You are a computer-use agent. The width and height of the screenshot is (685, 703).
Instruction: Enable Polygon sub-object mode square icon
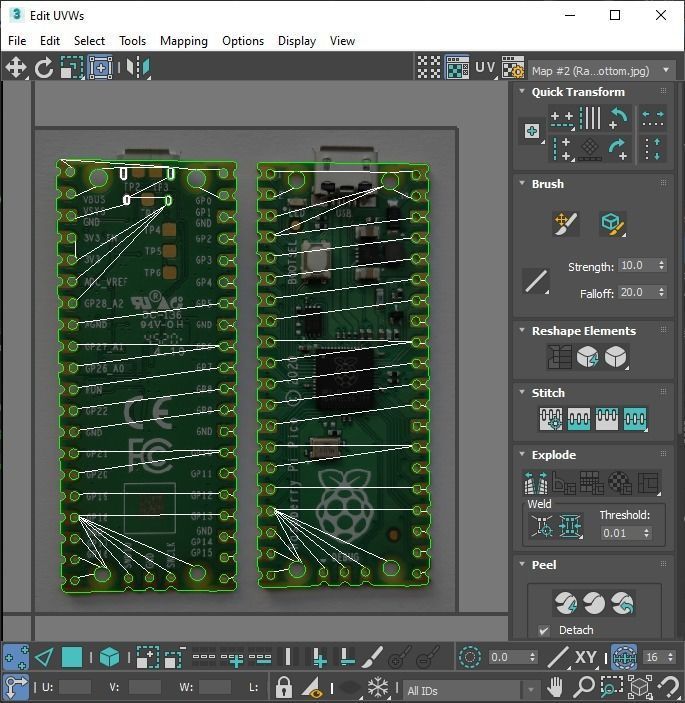72,658
